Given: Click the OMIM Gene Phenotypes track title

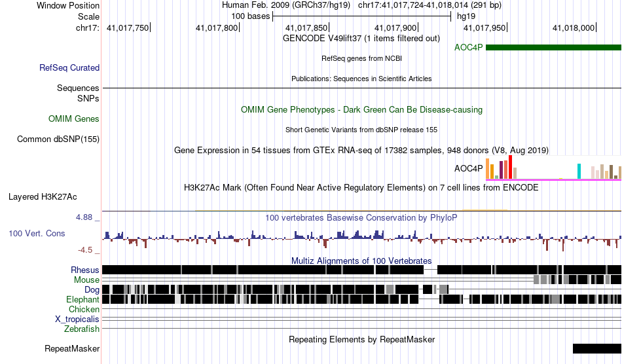Looking at the screenshot, I should pos(362,110).
